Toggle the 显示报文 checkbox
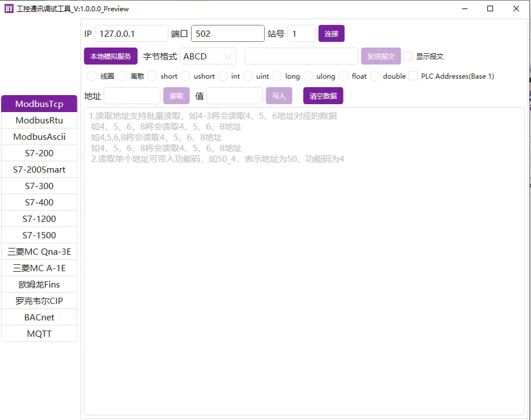Screen dimensions: 531x420 tap(408, 56)
